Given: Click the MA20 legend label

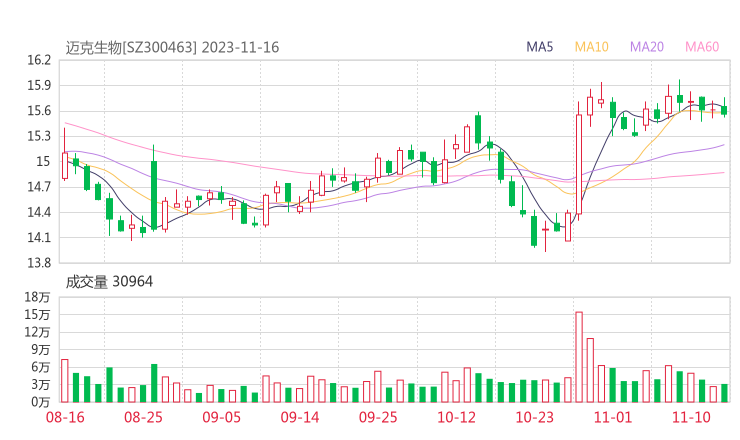Looking at the screenshot, I should coord(647,47).
